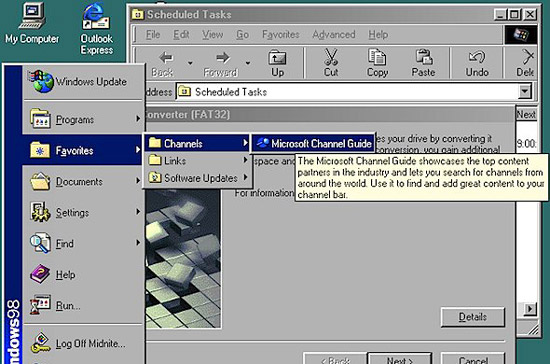Viewport: 550px width, 364px height.
Task: Expand the Software Updates submenu arrow
Action: tap(245, 177)
